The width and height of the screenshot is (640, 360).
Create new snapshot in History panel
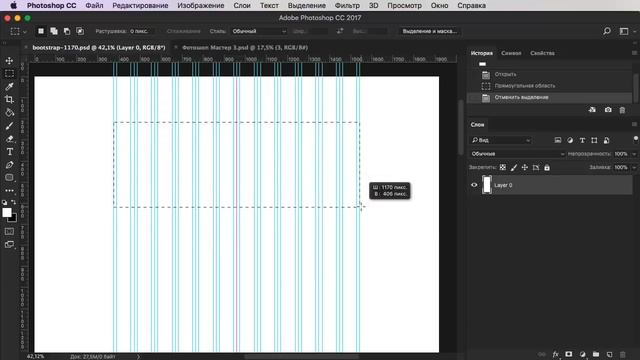click(608, 110)
